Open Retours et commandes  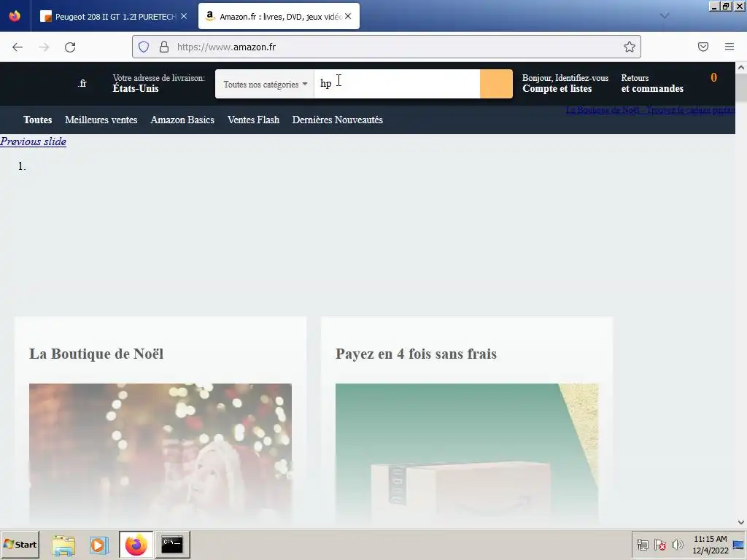click(652, 83)
